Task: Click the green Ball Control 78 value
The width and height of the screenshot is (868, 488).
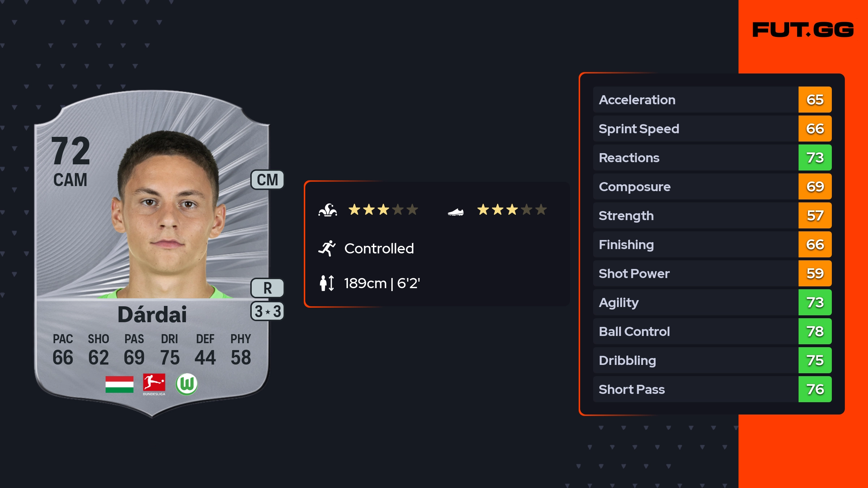Action: click(x=815, y=331)
